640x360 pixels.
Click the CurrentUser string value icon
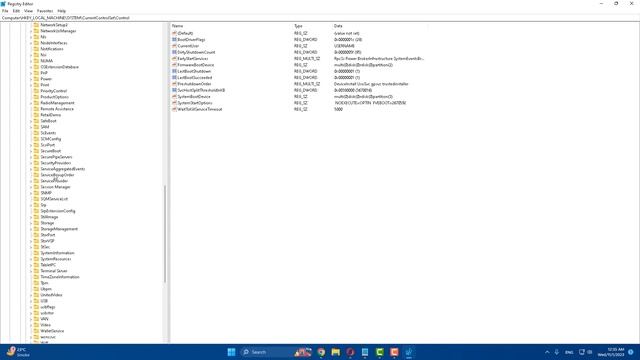tap(174, 46)
